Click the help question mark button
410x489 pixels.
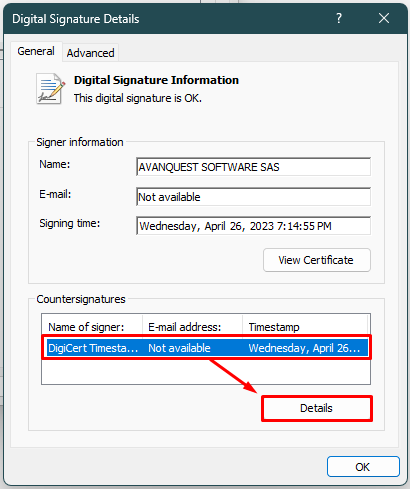339,18
